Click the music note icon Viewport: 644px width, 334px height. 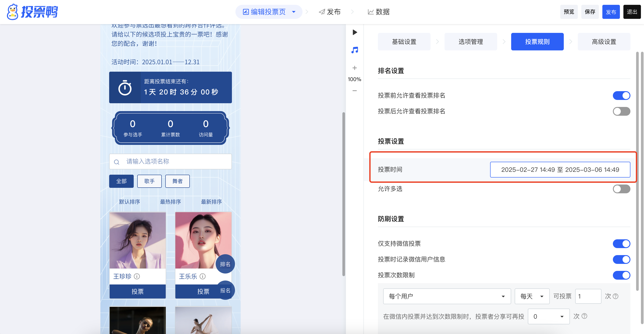pyautogui.click(x=354, y=50)
